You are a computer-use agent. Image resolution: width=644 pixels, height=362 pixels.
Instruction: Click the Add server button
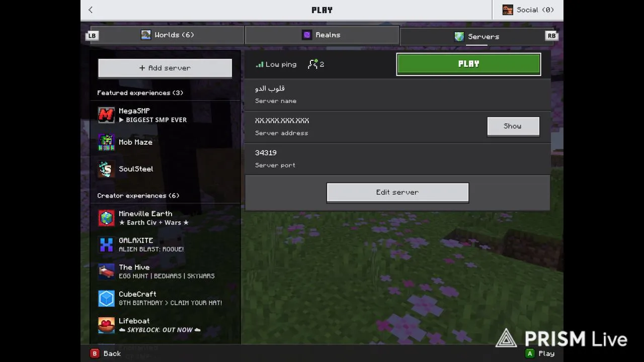click(165, 68)
